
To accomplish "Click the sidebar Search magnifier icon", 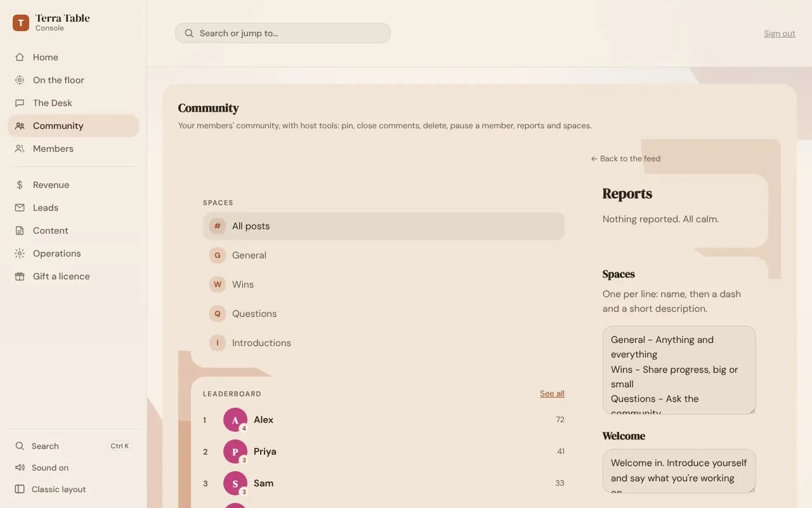I will [x=20, y=446].
